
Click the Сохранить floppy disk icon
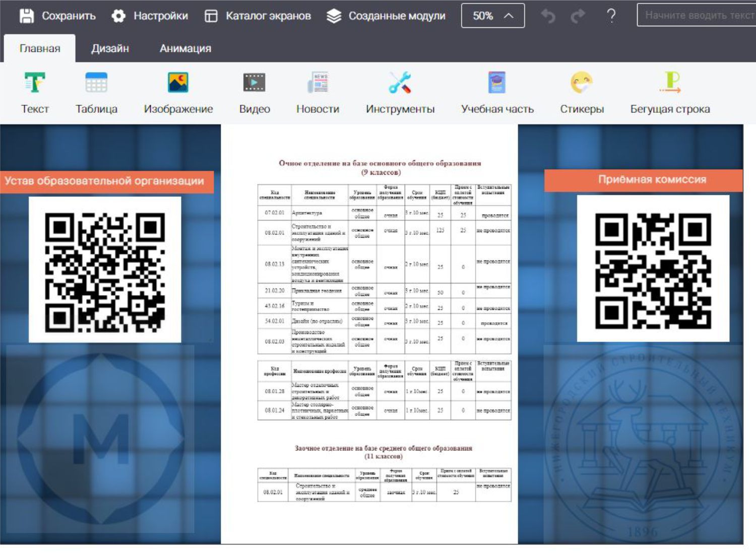[x=27, y=16]
